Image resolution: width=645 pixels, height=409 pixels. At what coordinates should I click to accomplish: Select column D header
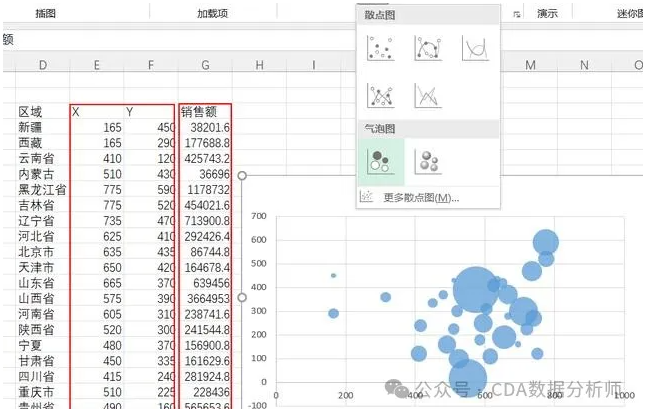coord(43,65)
